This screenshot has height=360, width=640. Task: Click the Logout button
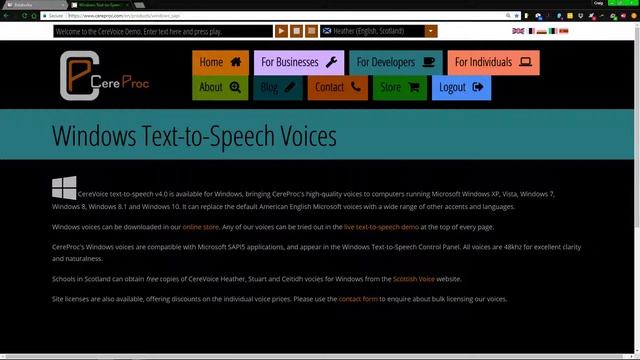[461, 87]
